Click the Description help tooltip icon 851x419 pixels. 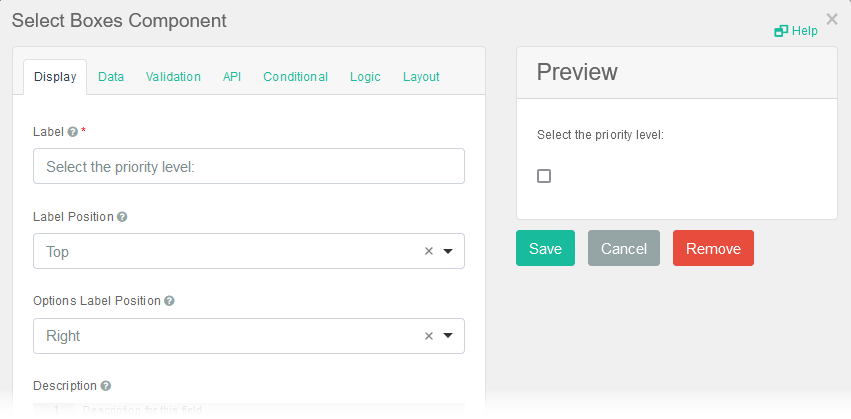tap(106, 386)
